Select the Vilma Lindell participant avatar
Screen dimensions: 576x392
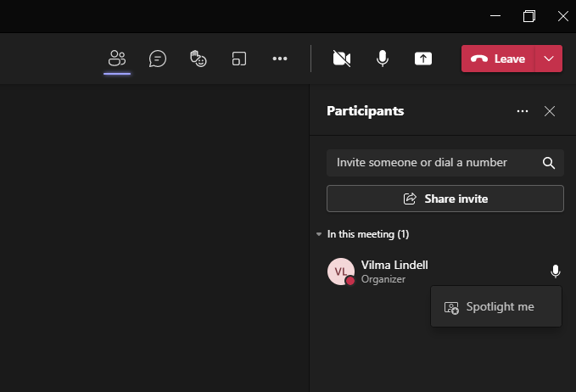341,272
